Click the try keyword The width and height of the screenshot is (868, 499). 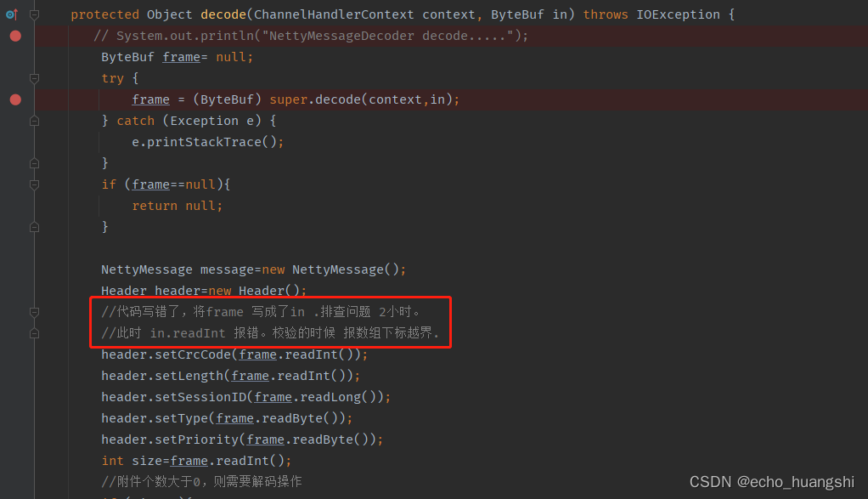click(112, 79)
